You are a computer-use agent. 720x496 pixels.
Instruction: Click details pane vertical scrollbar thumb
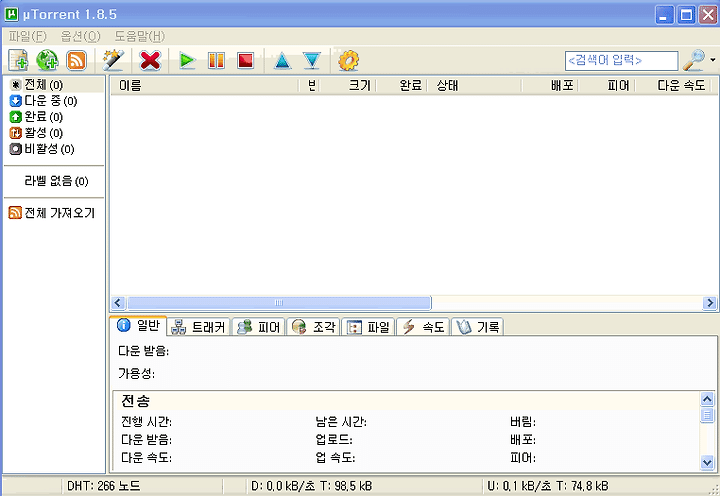(x=707, y=415)
